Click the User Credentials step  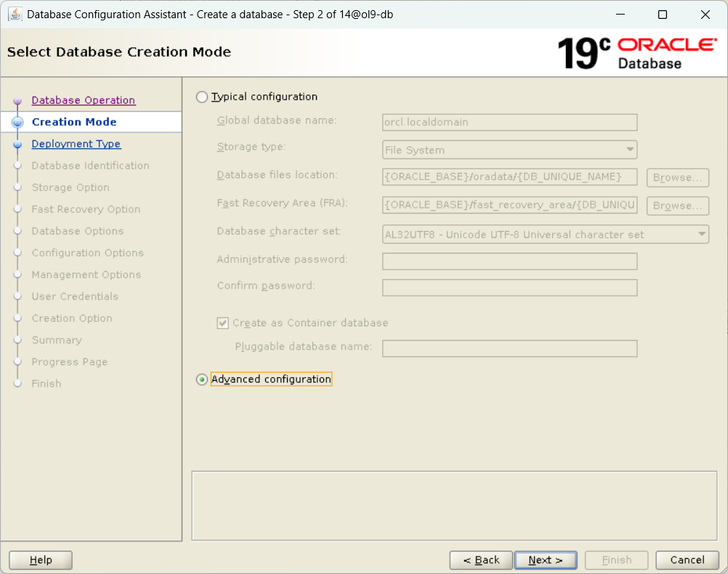click(76, 296)
